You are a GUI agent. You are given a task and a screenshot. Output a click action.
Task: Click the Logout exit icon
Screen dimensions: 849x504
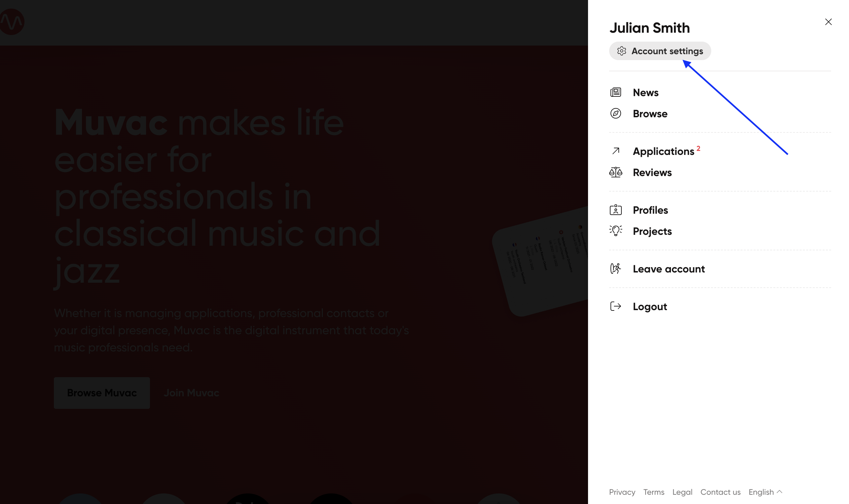coord(616,306)
